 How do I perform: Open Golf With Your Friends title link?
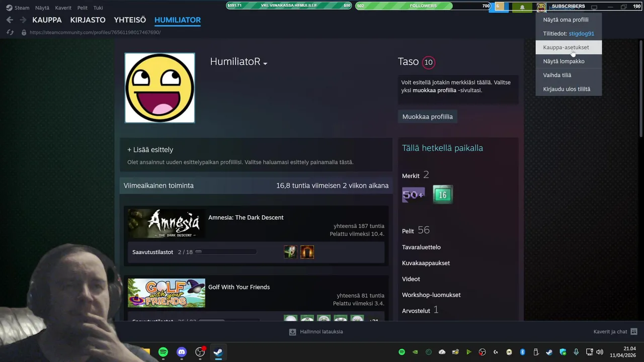pos(239,287)
